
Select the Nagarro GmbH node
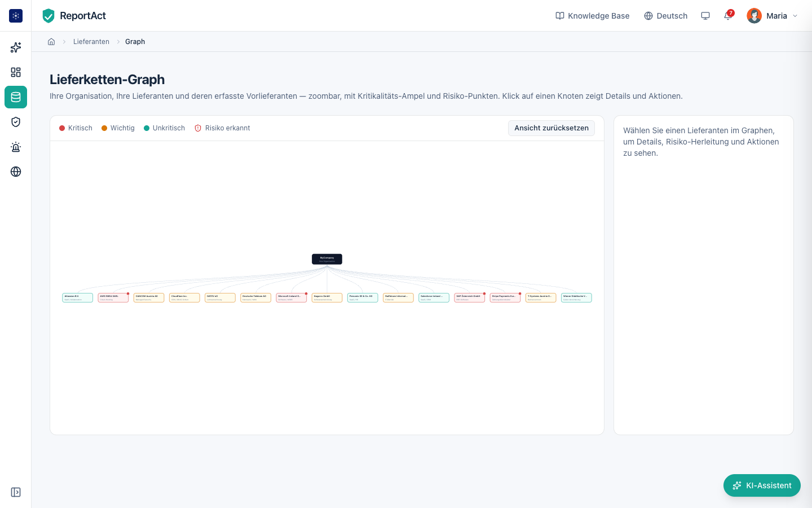(x=327, y=297)
